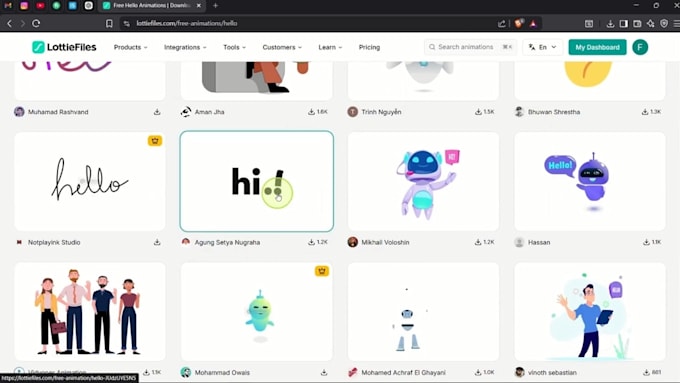Open browser downloads icon
Image resolution: width=680 pixels, height=383 pixels.
point(610,23)
